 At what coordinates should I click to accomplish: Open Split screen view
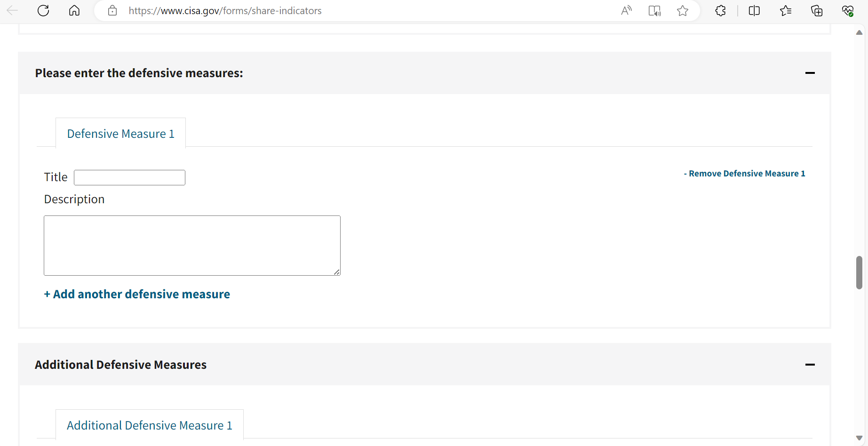(754, 11)
